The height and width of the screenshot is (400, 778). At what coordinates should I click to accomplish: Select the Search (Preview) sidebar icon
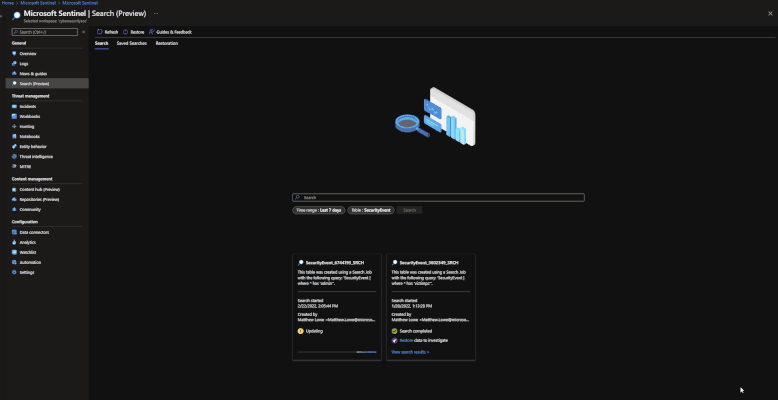click(x=14, y=83)
